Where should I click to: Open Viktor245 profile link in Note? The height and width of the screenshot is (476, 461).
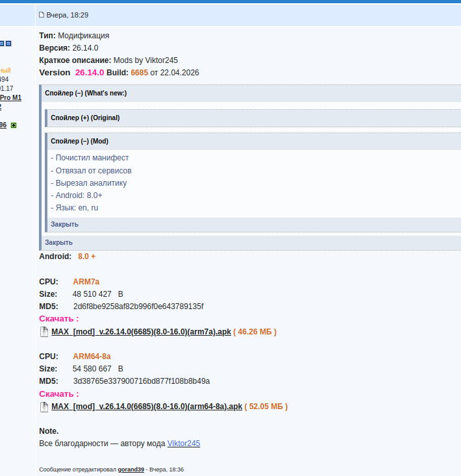184,444
